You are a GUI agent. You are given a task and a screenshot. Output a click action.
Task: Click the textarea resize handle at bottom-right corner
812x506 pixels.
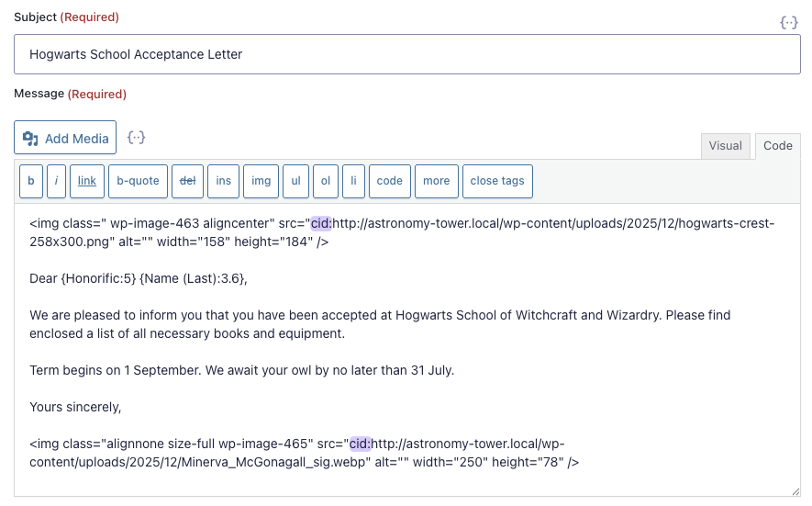795,491
